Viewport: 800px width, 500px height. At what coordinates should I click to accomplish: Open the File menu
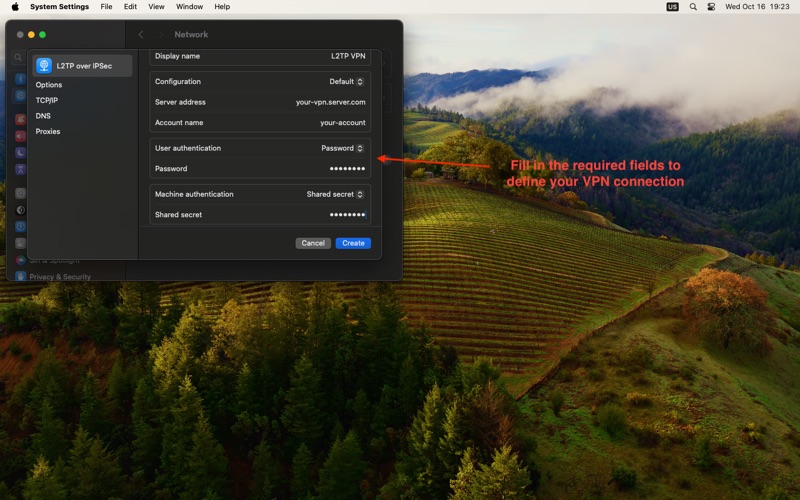pyautogui.click(x=106, y=7)
